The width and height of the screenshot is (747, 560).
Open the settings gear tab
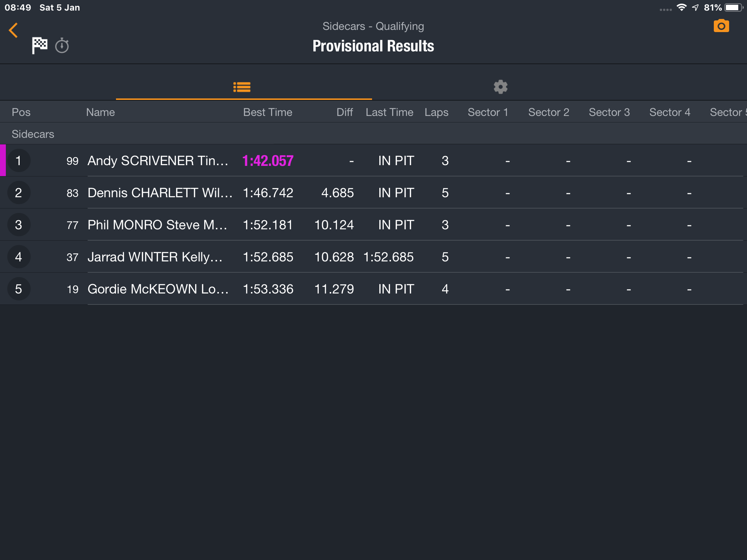coord(500,87)
